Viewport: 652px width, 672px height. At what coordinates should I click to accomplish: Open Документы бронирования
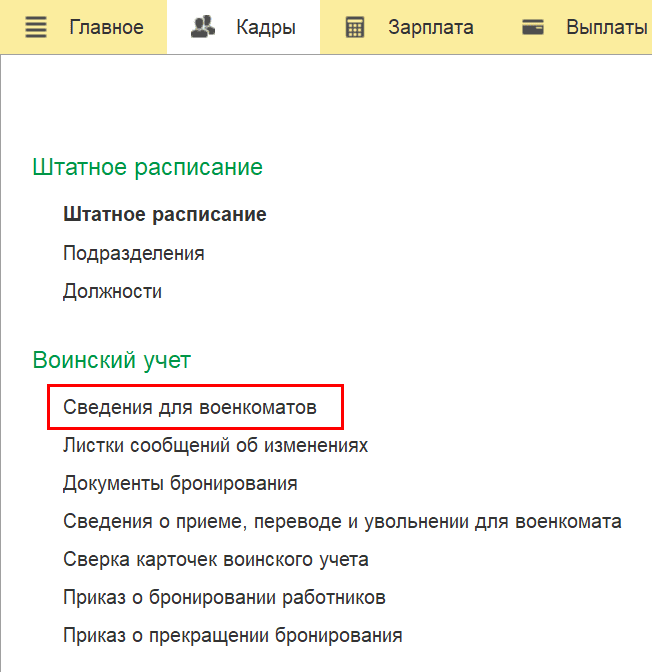180,483
